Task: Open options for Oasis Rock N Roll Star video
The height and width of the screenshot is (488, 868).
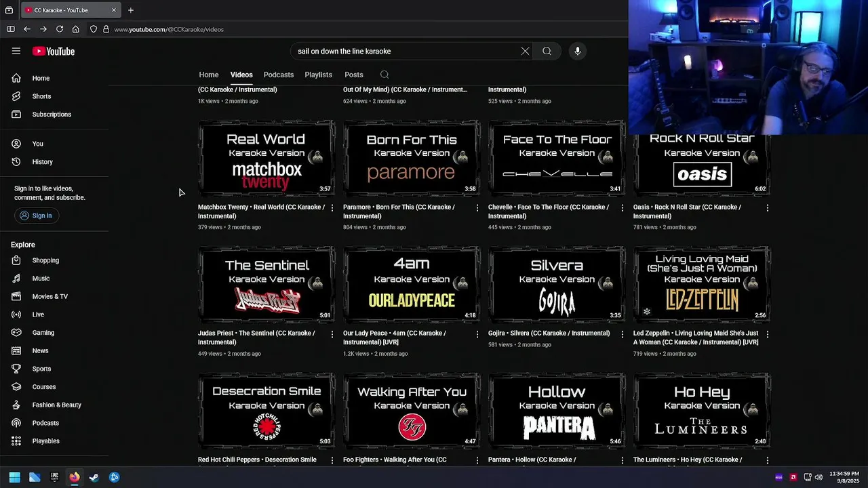Action: (767, 208)
